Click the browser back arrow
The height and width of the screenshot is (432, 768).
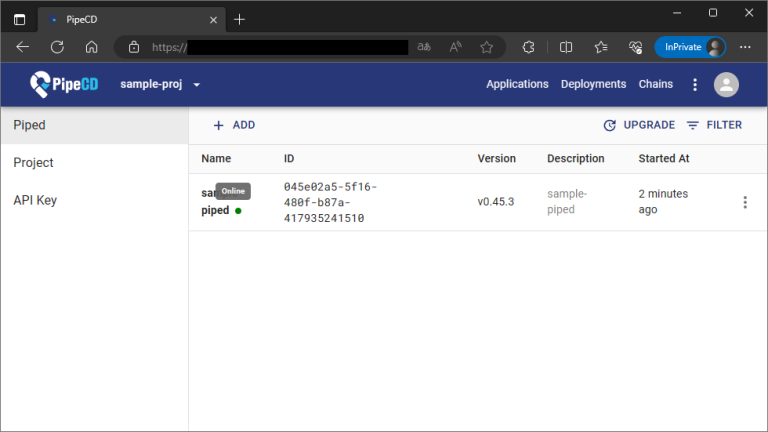(x=23, y=47)
